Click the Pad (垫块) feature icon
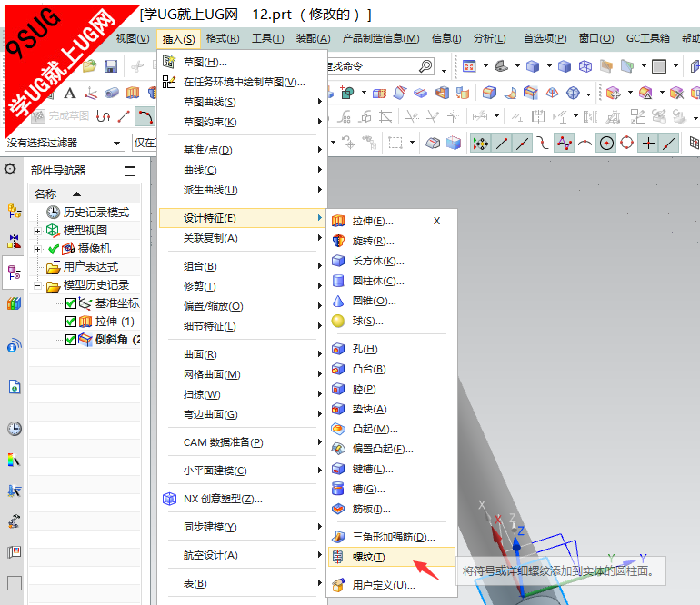The image size is (700, 605). 338,409
